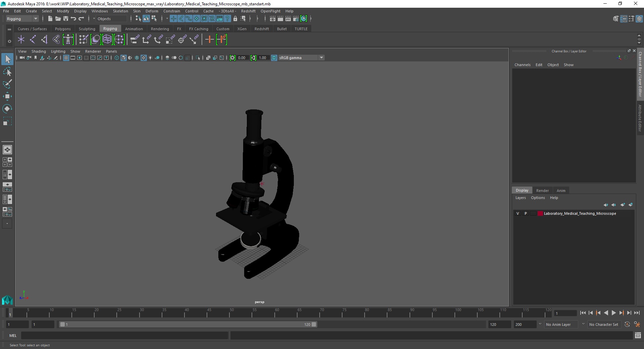The image size is (644, 349).
Task: Open the Layers menu in Layer Editor
Action: tap(521, 198)
